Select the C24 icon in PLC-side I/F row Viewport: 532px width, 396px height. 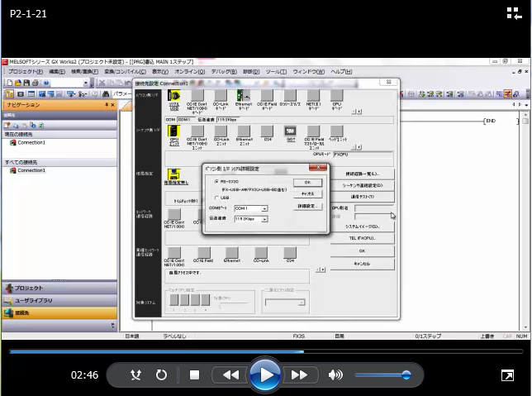tap(268, 131)
